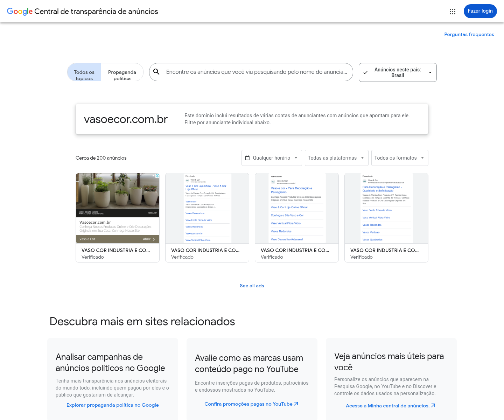Open the Qualquer horário date filter
The height and width of the screenshot is (420, 504).
coord(272,158)
